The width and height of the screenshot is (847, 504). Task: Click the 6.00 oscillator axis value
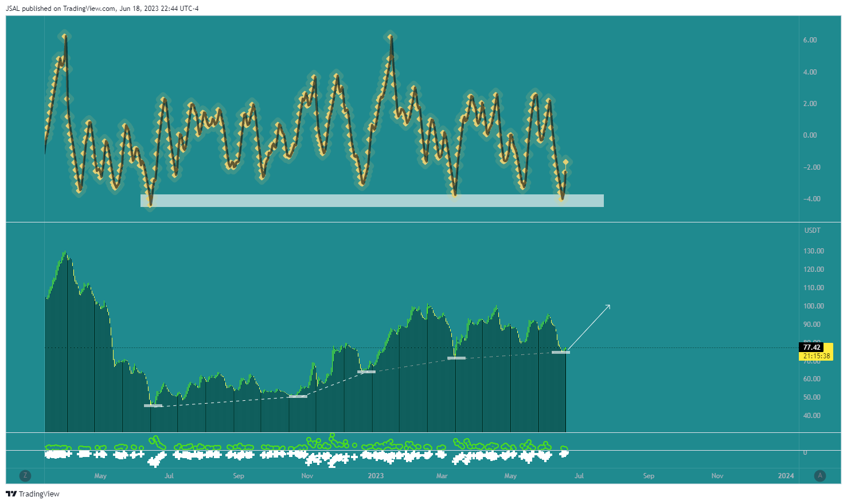(x=810, y=40)
